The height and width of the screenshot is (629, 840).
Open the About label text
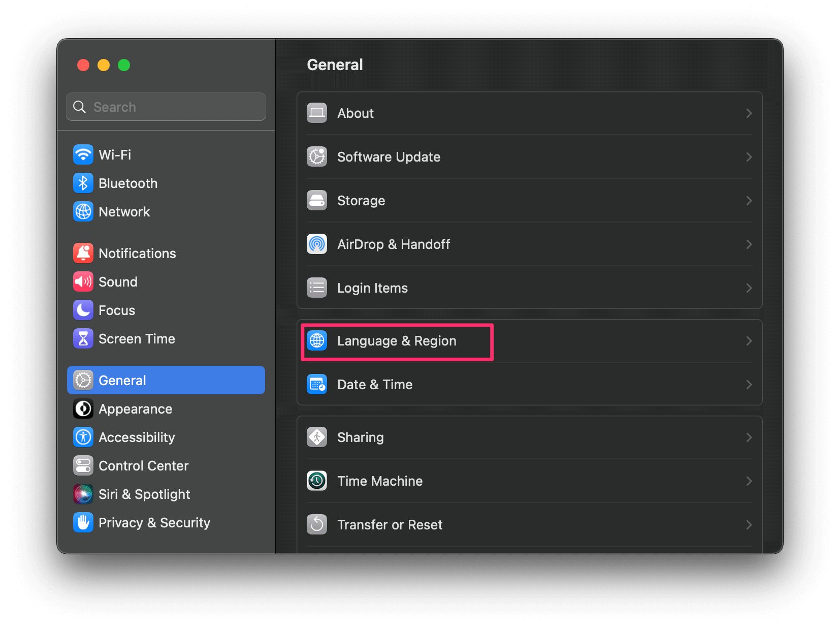[x=356, y=113]
